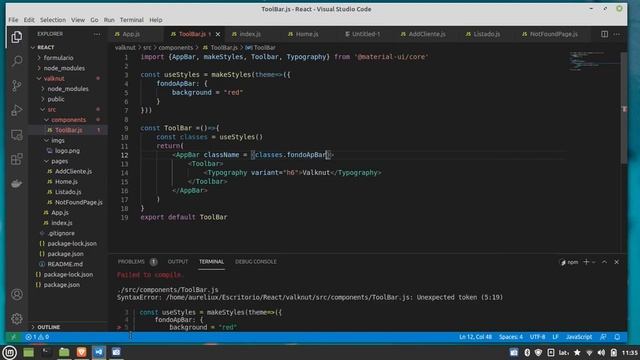The image size is (640, 360).
Task: Open the Search view in activity bar
Action: pyautogui.click(x=17, y=61)
